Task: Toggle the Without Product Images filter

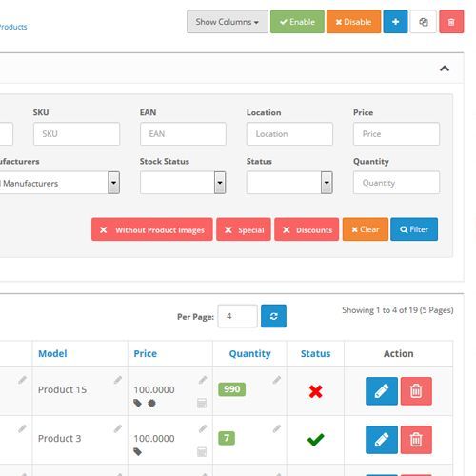Action: (x=152, y=229)
